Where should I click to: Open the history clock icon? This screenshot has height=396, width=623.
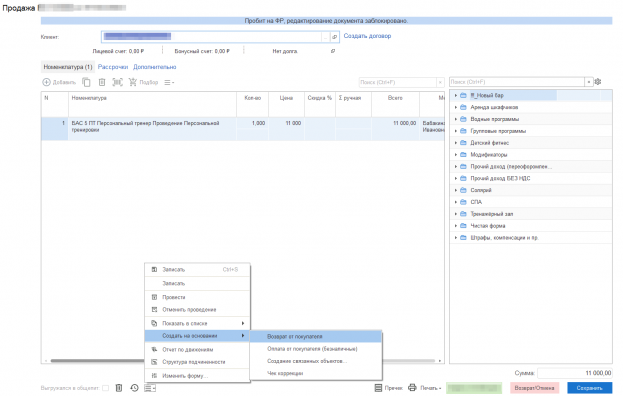point(134,388)
